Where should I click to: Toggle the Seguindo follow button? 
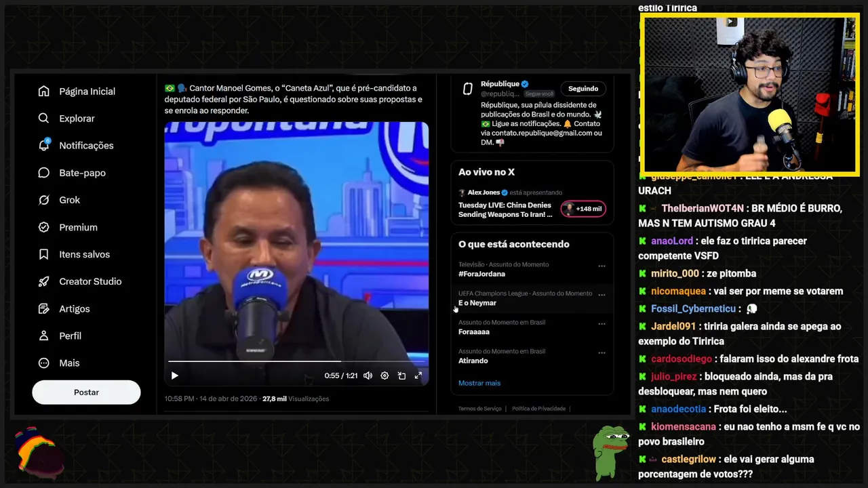[583, 89]
